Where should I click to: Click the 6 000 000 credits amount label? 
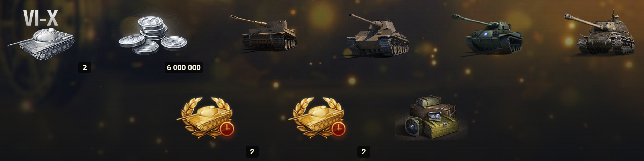(x=183, y=67)
